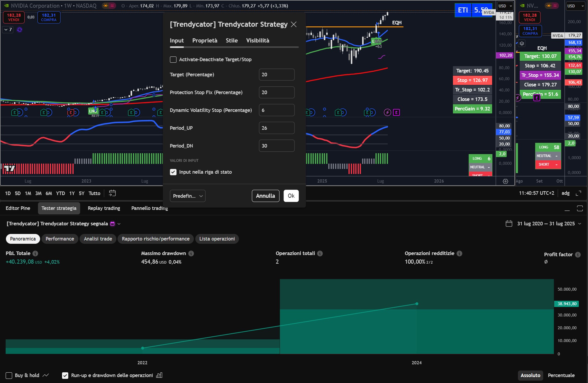The image size is (588, 383).
Task: Click the run-up drawdown bars icon
Action: point(159,375)
